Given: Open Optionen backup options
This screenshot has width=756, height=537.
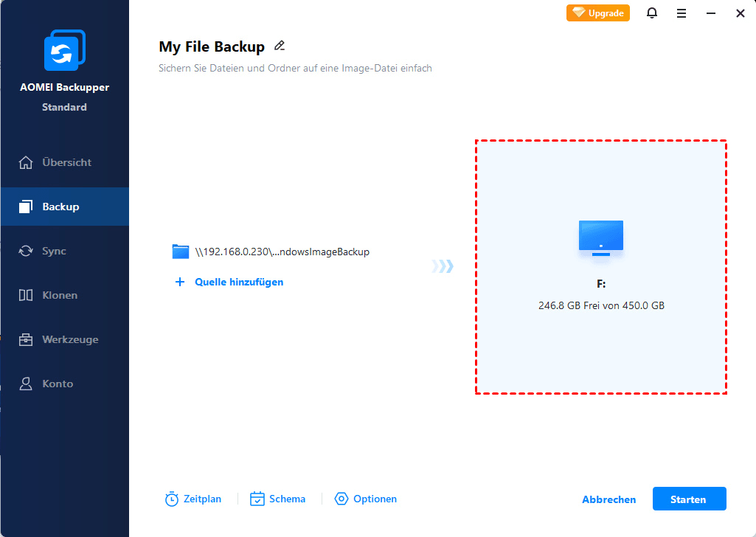Looking at the screenshot, I should [366, 499].
